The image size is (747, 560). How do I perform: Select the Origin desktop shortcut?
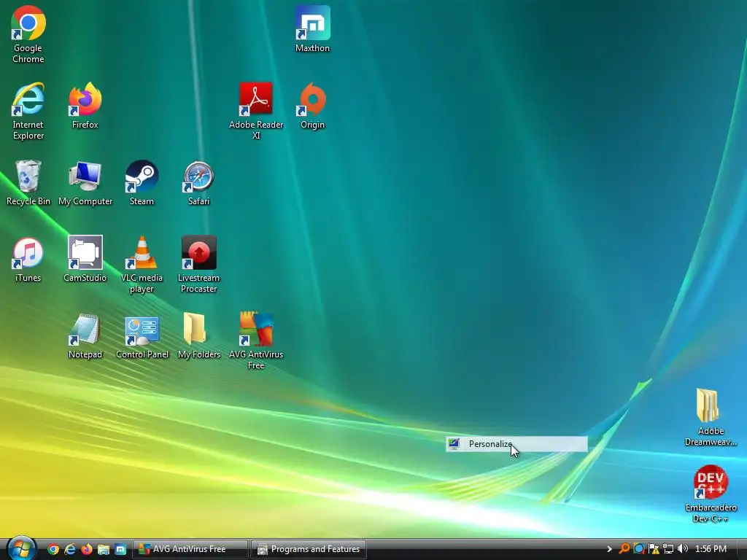pyautogui.click(x=312, y=106)
